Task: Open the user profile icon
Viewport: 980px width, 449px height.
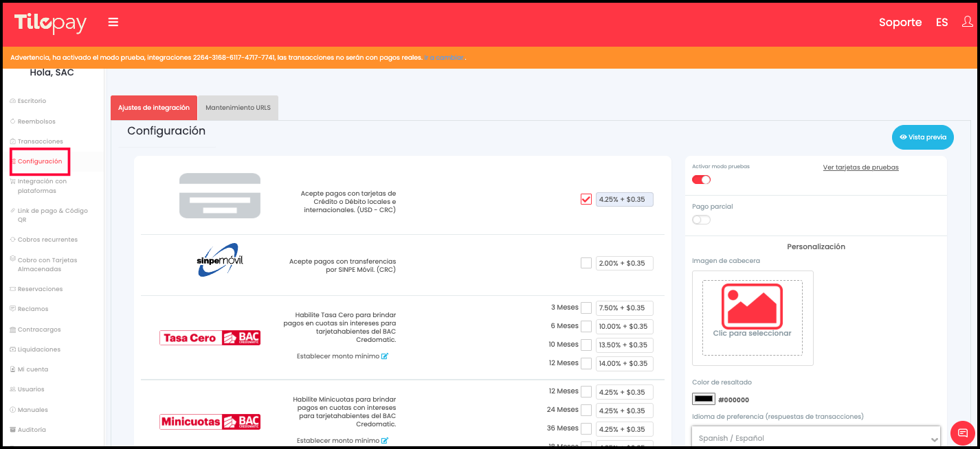Action: tap(967, 22)
